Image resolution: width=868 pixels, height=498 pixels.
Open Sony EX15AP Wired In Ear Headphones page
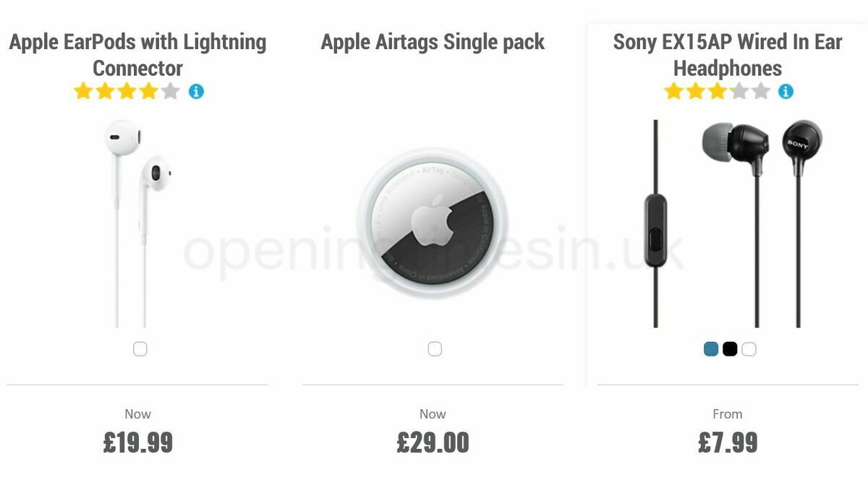pyautogui.click(x=726, y=54)
